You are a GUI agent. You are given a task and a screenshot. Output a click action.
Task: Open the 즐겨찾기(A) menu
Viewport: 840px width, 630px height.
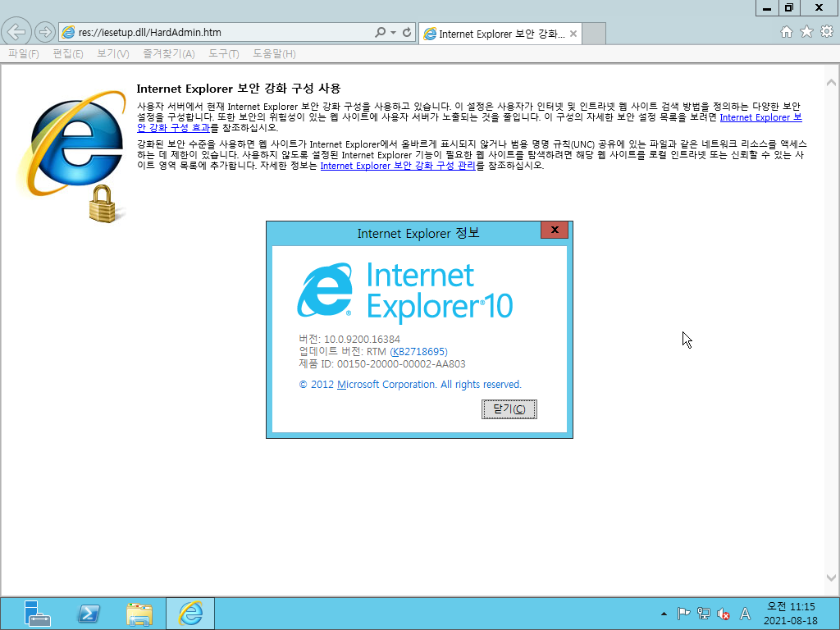(169, 53)
